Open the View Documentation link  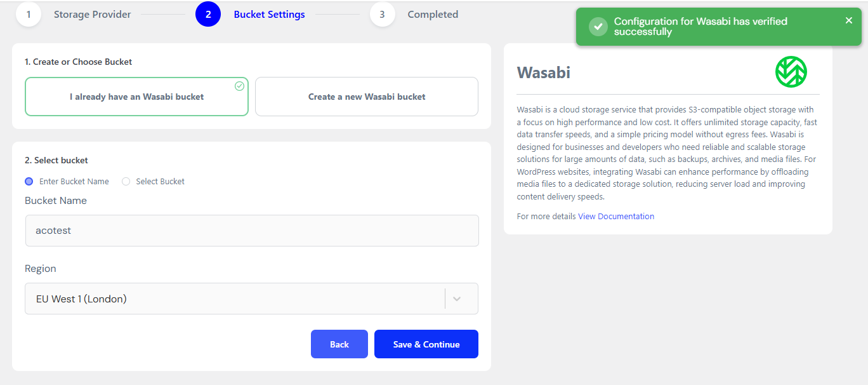[616, 216]
